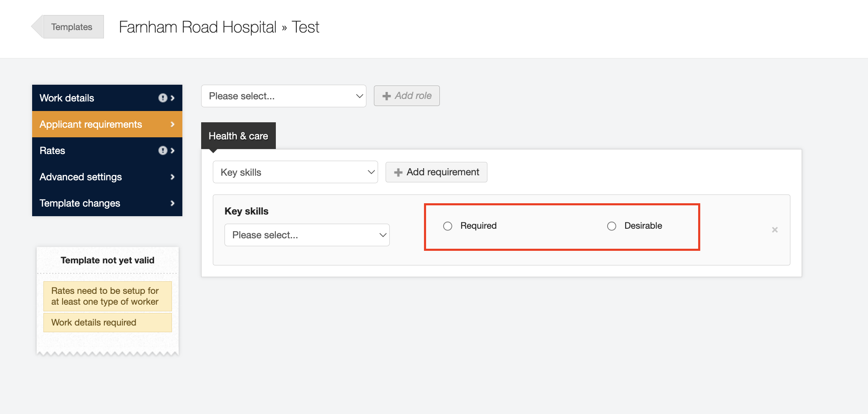Click the warning icon beside Work details

click(x=162, y=98)
